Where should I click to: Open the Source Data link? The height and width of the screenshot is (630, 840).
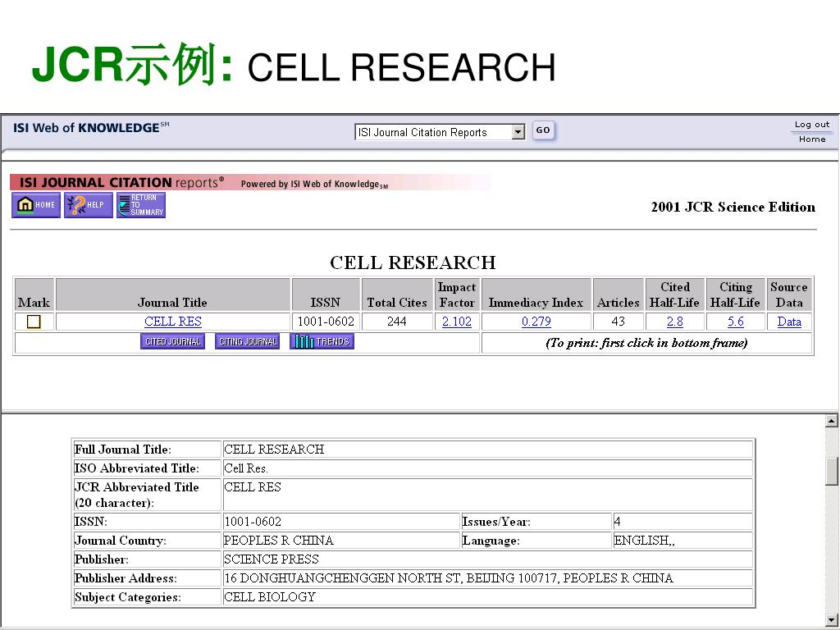click(x=789, y=322)
